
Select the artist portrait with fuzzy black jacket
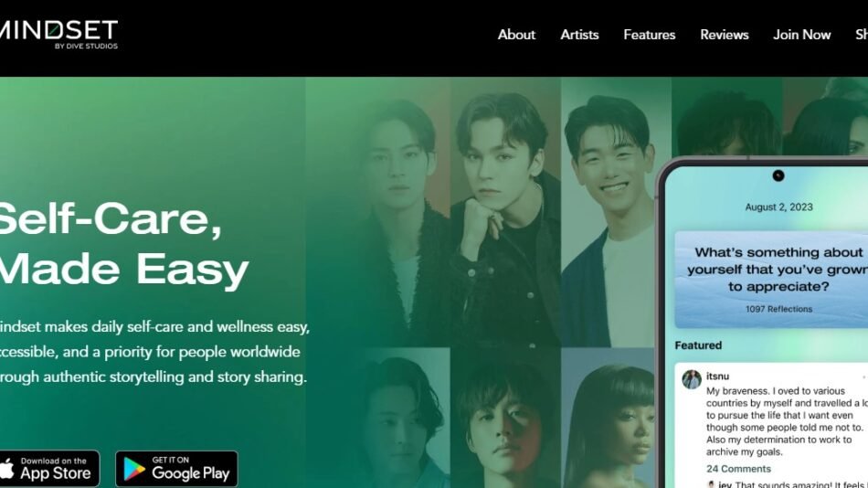click(x=395, y=212)
